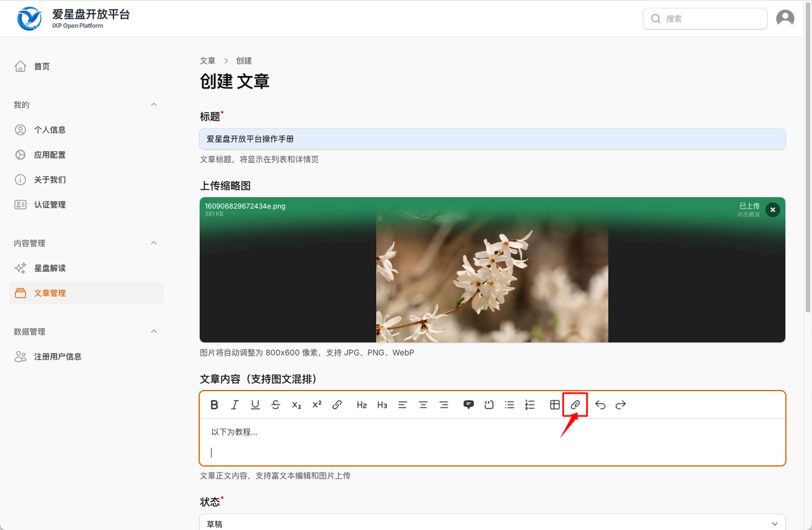812x530 pixels.
Task: Center align the article text
Action: (423, 405)
